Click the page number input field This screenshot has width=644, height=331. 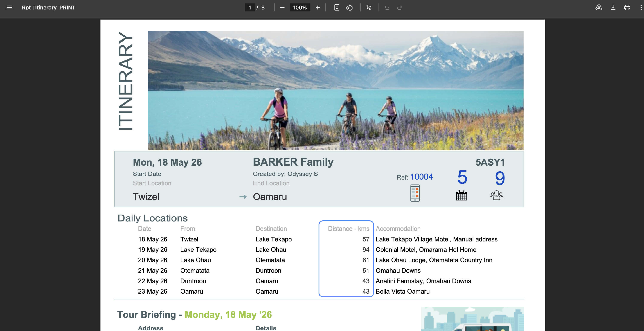249,8
